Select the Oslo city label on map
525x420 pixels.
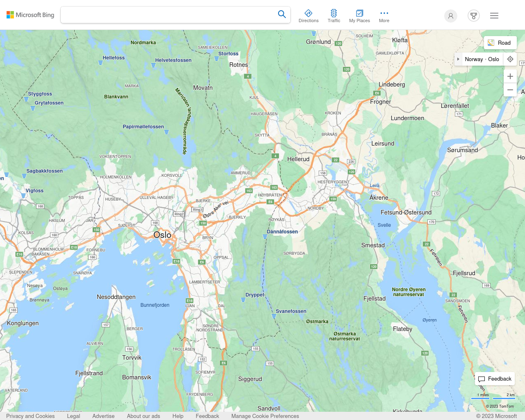[162, 235]
